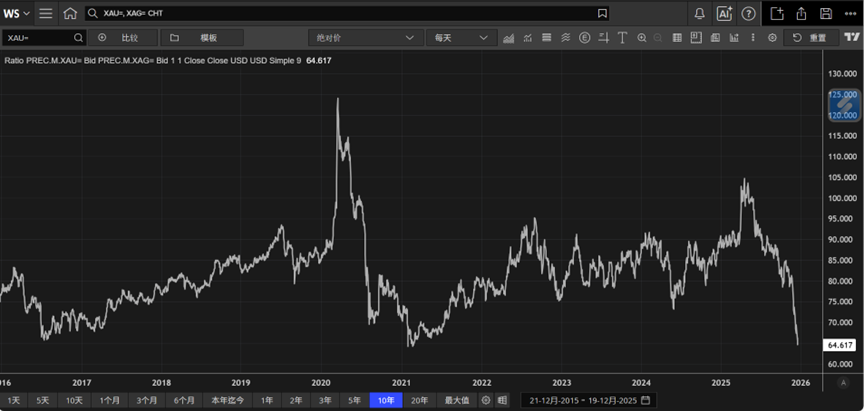Click the 64.617 current value label on axis
Viewport: 864px width, 411px height.
tap(839, 345)
